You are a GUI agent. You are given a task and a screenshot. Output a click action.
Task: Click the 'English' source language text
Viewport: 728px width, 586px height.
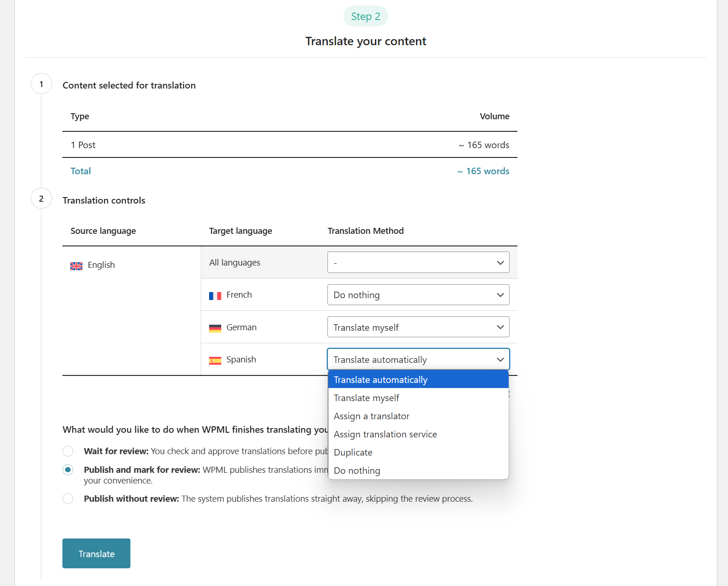pyautogui.click(x=101, y=265)
